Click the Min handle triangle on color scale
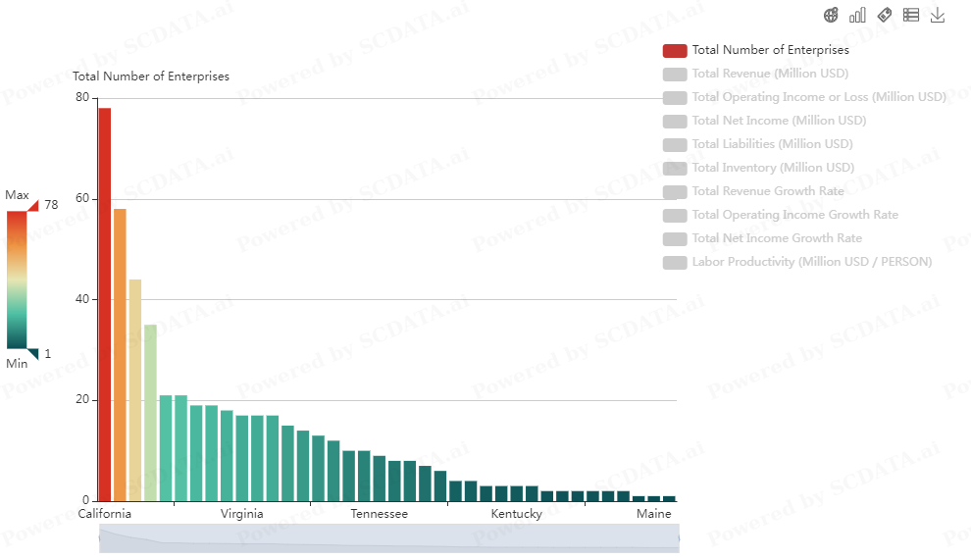Screen dimensions: 971x560 [x=32, y=354]
